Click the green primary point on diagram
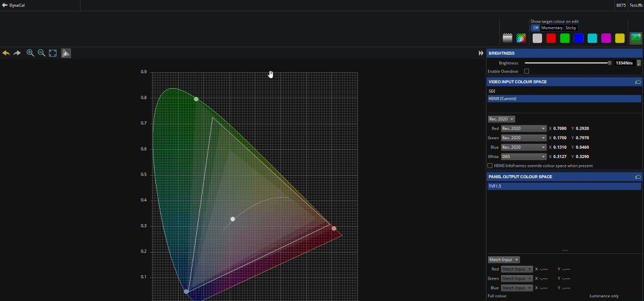The image size is (644, 301). point(196,99)
